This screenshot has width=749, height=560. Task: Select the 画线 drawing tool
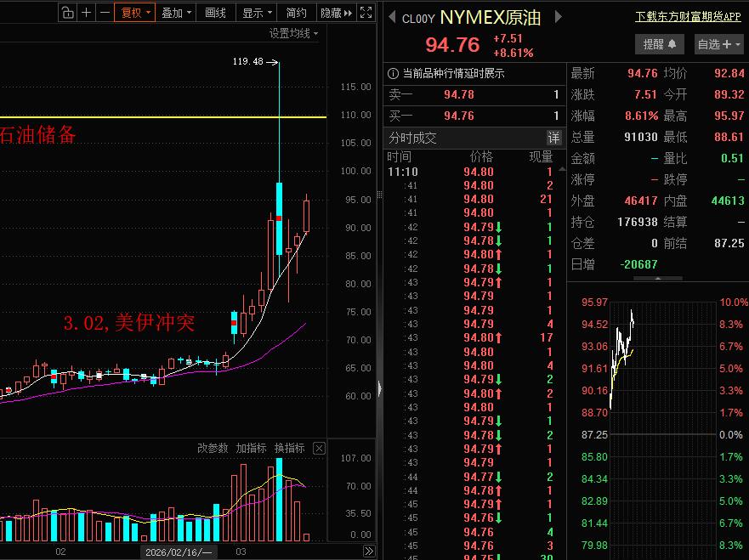215,13
